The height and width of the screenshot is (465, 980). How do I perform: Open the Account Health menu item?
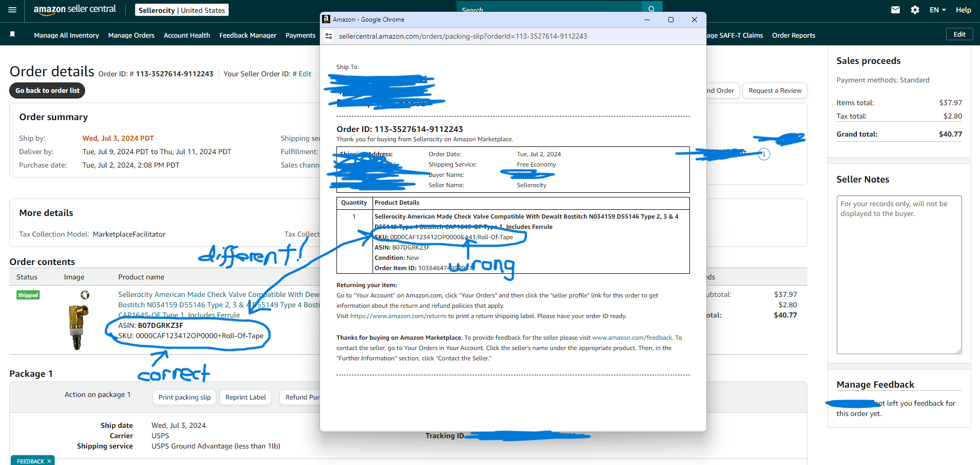coord(187,35)
